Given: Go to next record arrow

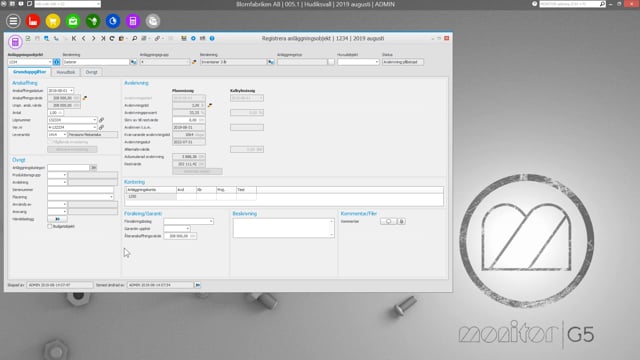Looking at the screenshot, I should [93, 38].
